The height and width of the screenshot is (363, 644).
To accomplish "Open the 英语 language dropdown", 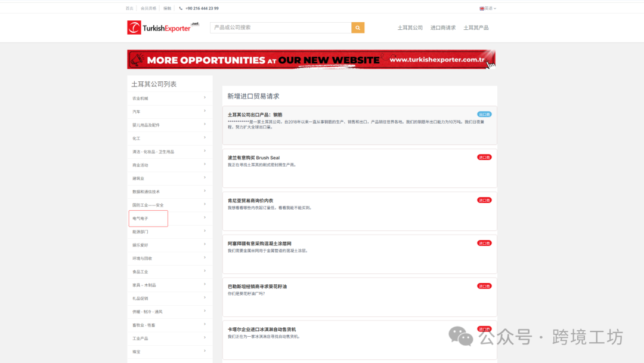I will 488,8.
